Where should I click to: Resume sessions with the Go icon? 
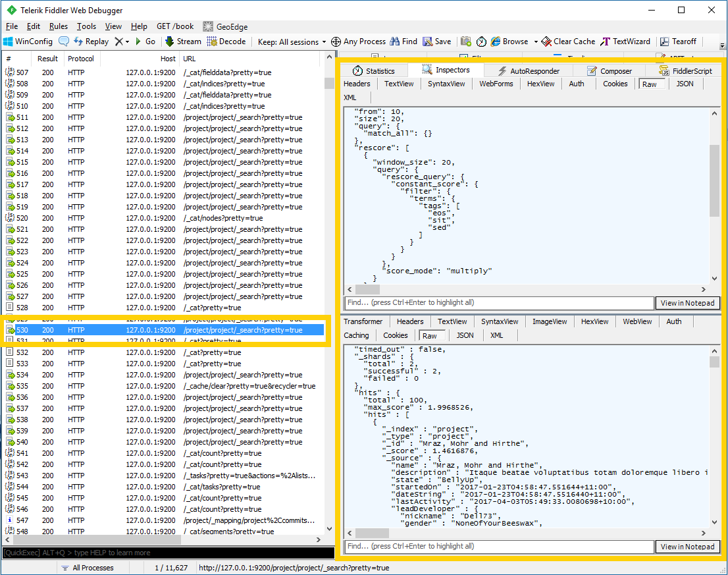coord(146,41)
